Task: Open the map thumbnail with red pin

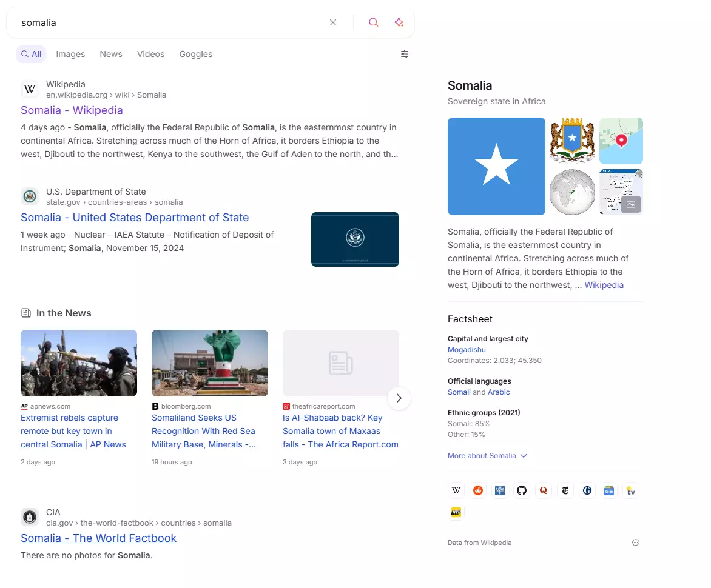Action: (621, 141)
